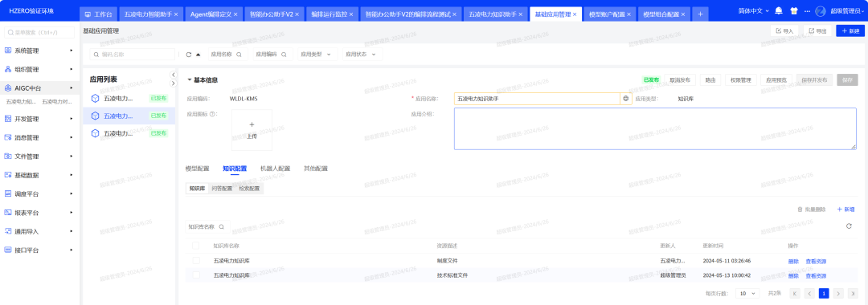Open the 应用类型 filter dropdown

coord(317,55)
